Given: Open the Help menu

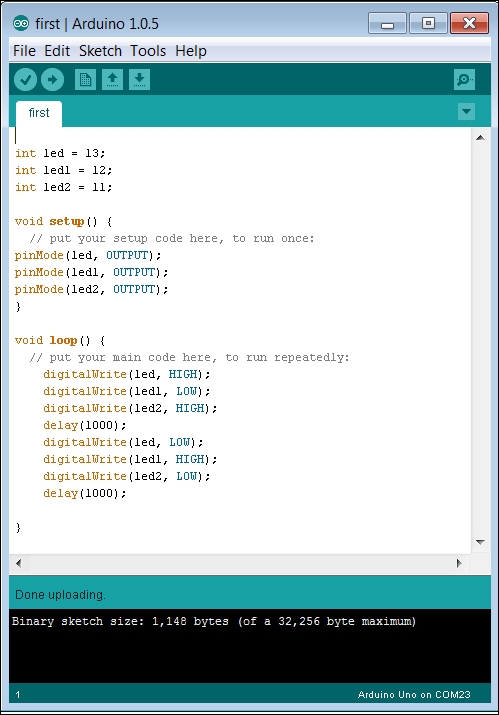Looking at the screenshot, I should 191,51.
